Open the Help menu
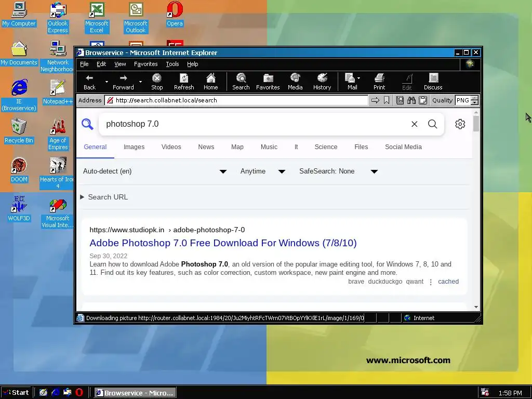Viewport: 532px width, 399px height. 192,64
